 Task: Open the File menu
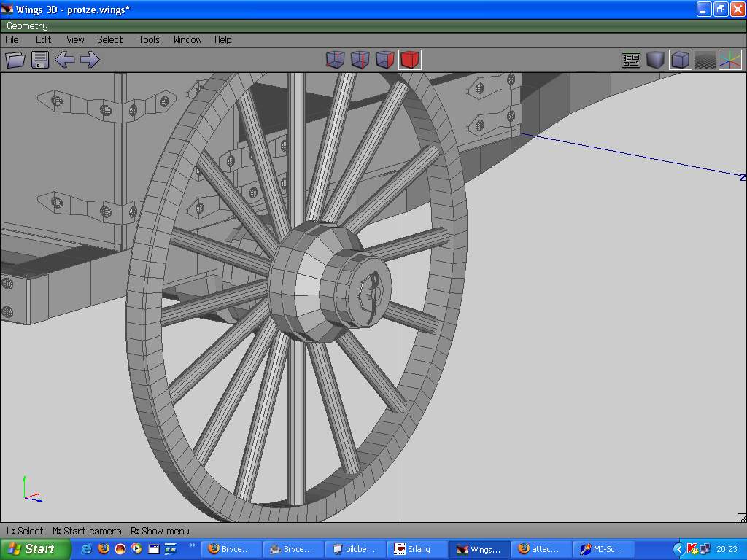coord(12,39)
